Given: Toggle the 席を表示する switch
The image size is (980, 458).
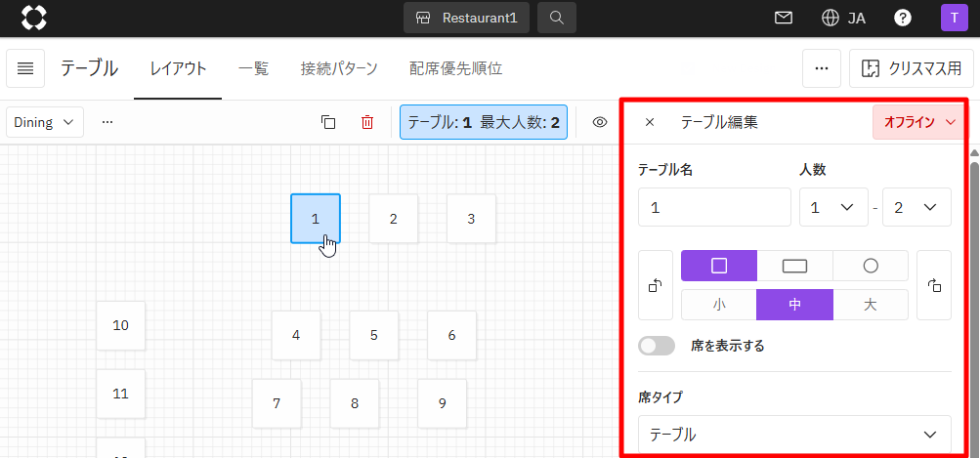Looking at the screenshot, I should [657, 346].
